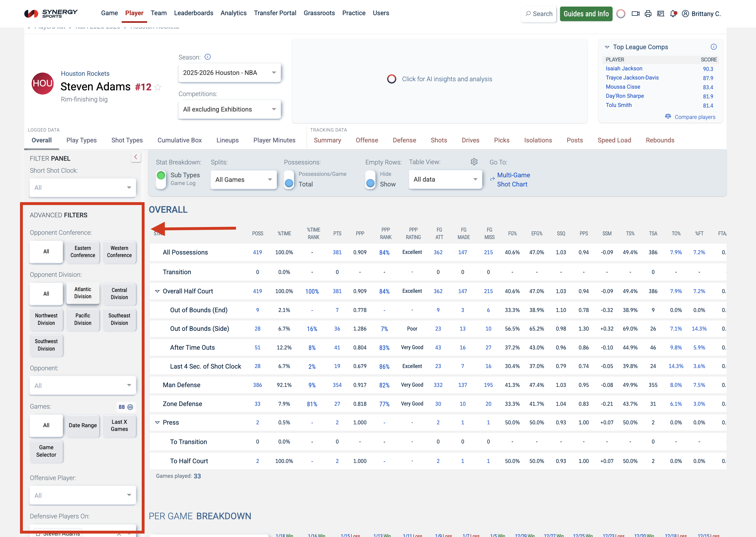Click the AI insights circle icon
The width and height of the screenshot is (756, 537).
[x=391, y=79]
